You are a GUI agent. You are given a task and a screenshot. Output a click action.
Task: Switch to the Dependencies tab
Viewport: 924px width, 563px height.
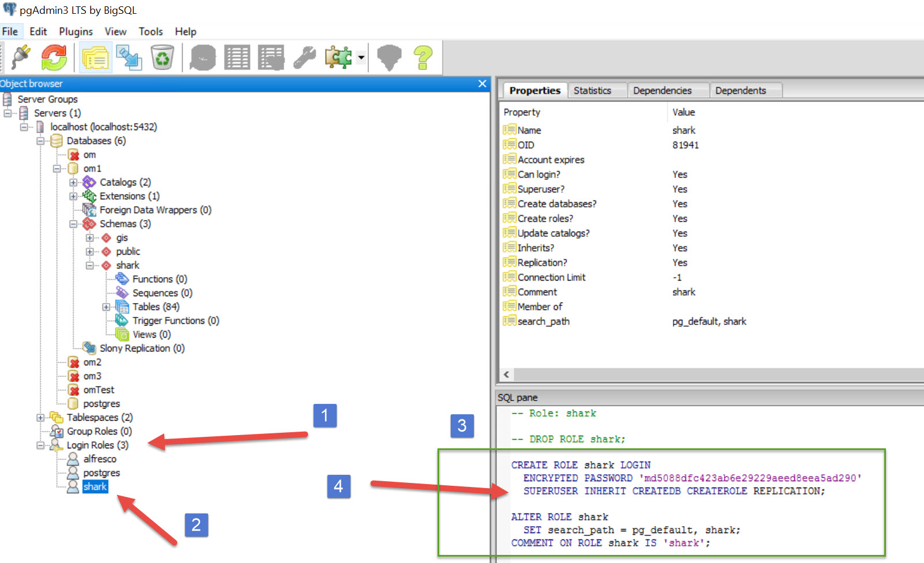pyautogui.click(x=662, y=90)
